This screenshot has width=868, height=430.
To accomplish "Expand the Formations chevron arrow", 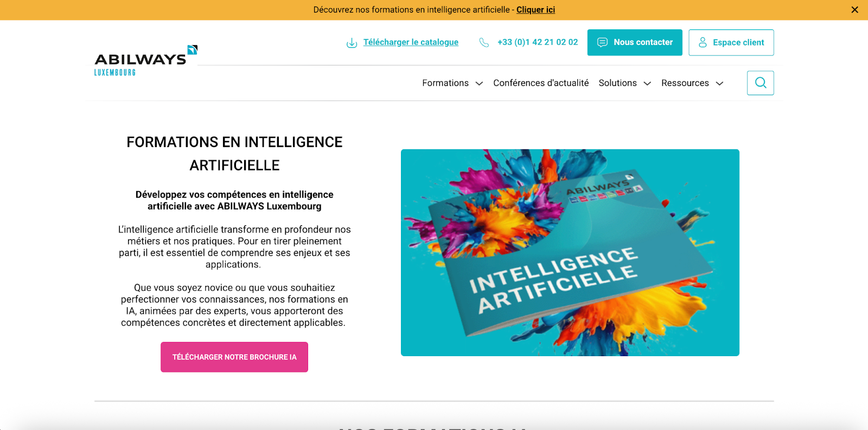I will pos(479,84).
